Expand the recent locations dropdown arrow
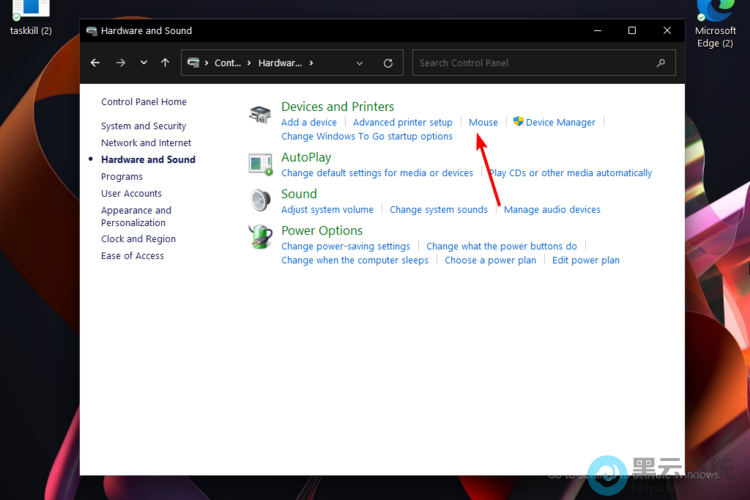Viewport: 750px width, 500px height. pos(144,63)
